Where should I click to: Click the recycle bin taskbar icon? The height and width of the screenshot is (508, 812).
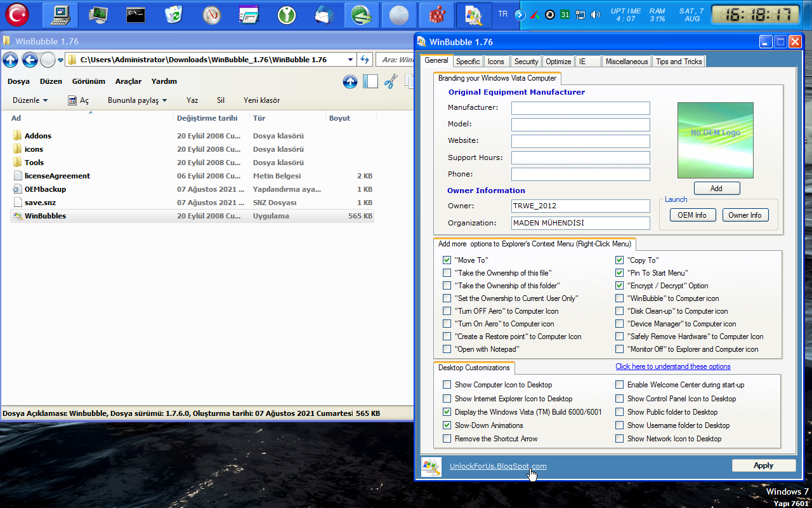pos(173,15)
